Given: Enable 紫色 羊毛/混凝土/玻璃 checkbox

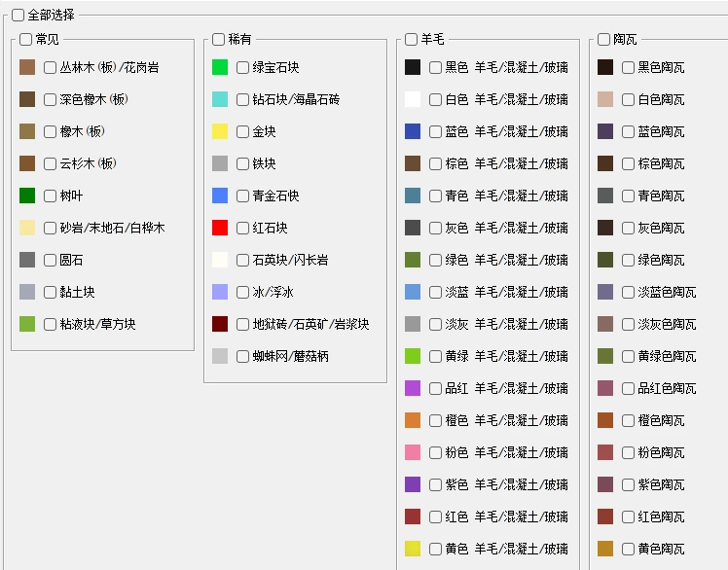Looking at the screenshot, I should tap(435, 484).
